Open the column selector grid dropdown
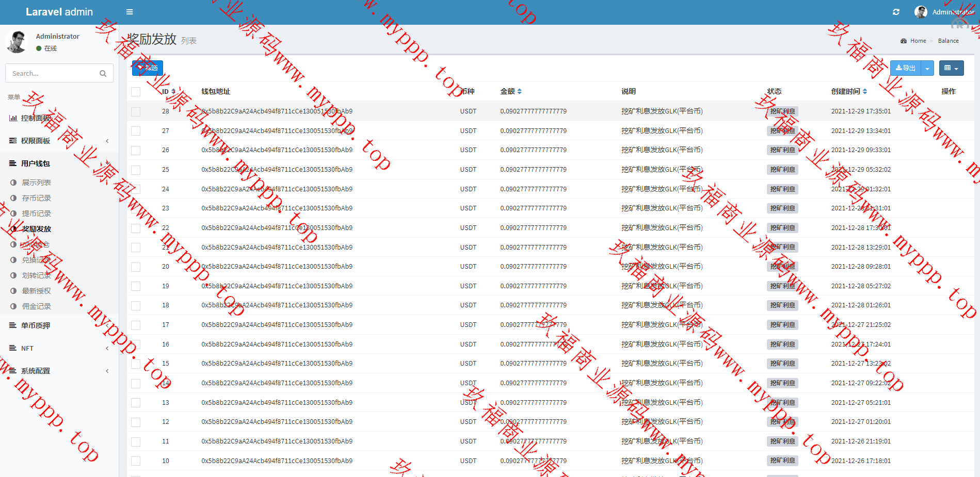 951,68
